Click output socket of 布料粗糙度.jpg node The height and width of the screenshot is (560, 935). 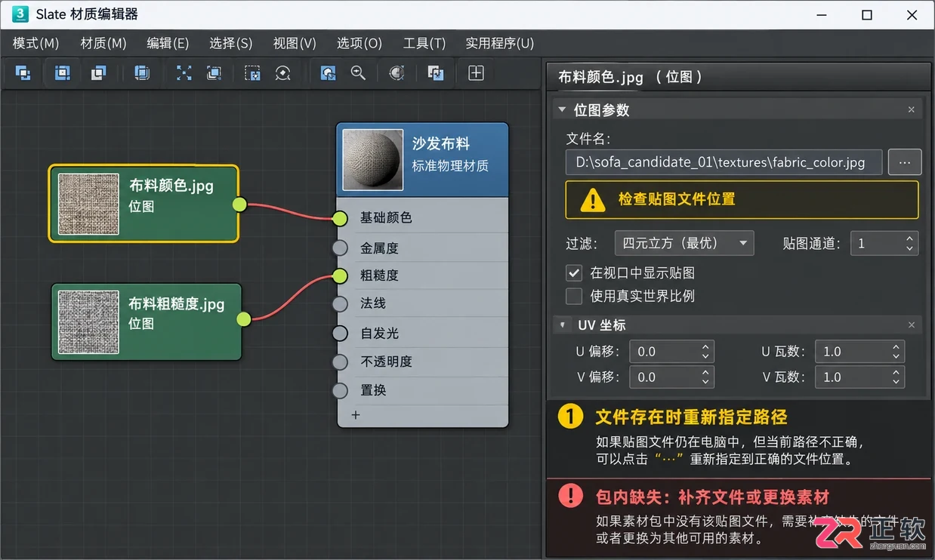pos(243,318)
